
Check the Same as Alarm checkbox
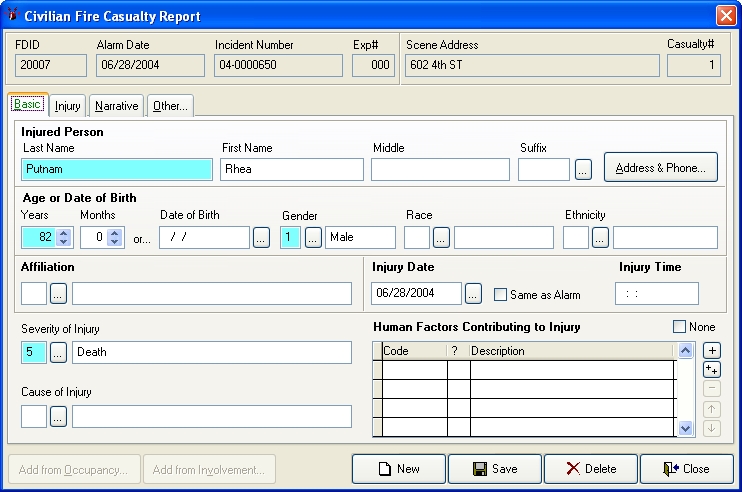click(500, 295)
